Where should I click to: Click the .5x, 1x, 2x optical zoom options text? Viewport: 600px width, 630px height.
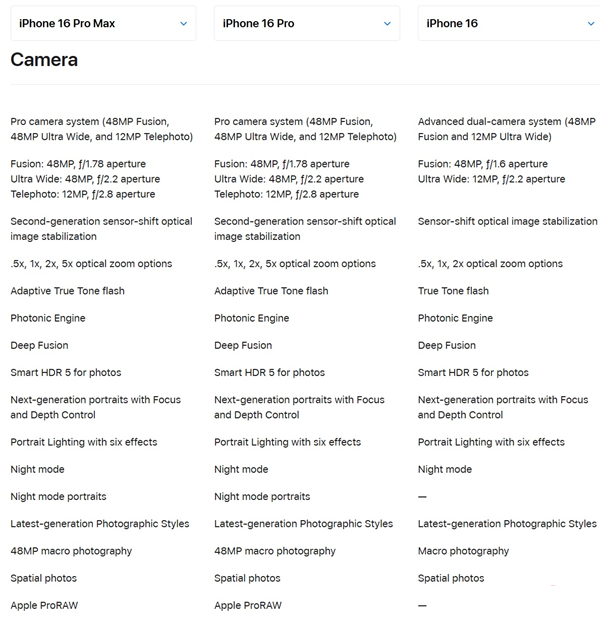coord(490,264)
